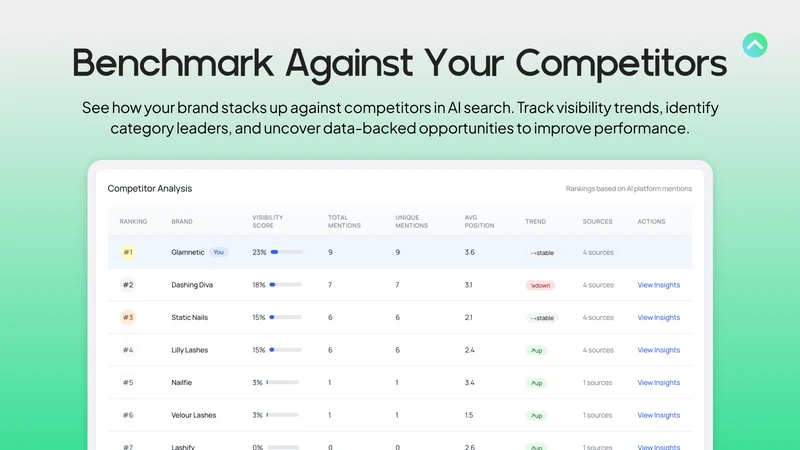Select the Nailfie brand name
Screen dimensions: 800x450
pos(181,383)
